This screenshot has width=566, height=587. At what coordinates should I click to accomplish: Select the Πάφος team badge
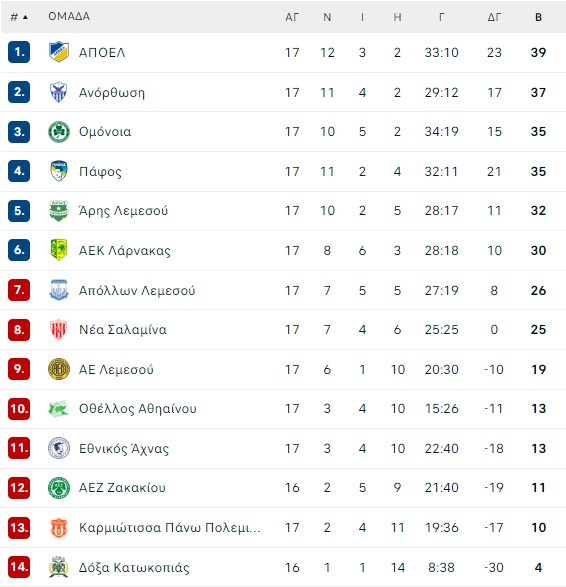click(59, 171)
